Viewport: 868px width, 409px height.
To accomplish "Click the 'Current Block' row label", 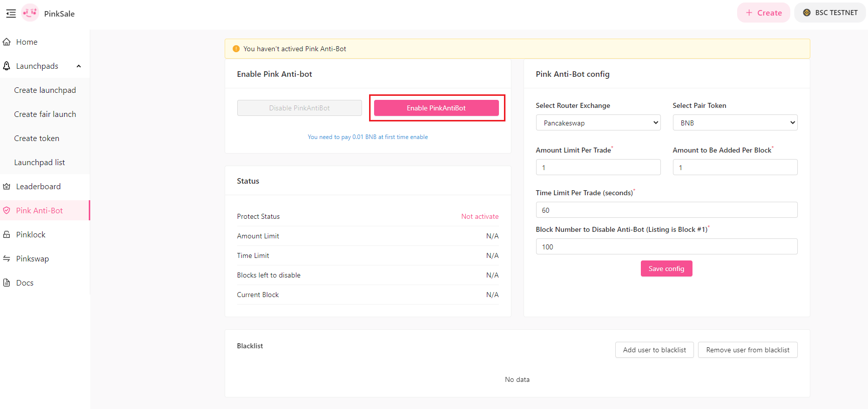I will pyautogui.click(x=258, y=295).
